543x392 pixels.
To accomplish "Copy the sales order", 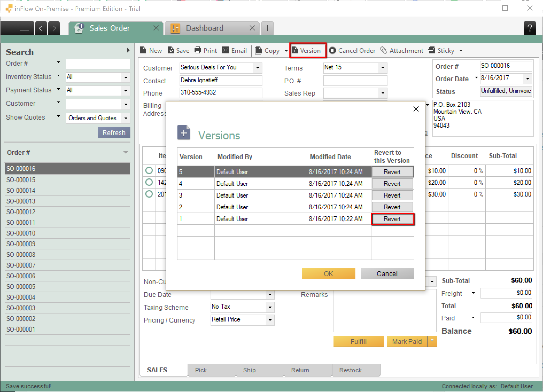I will 267,50.
